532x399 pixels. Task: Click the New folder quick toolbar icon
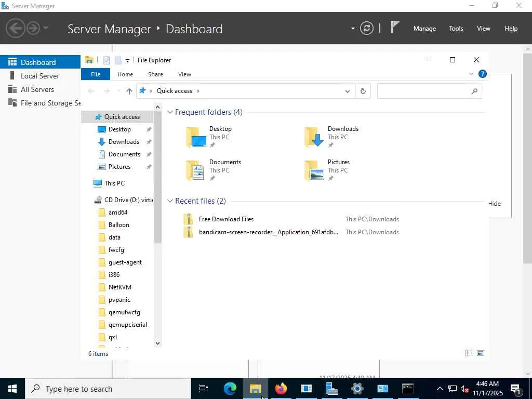click(x=118, y=60)
